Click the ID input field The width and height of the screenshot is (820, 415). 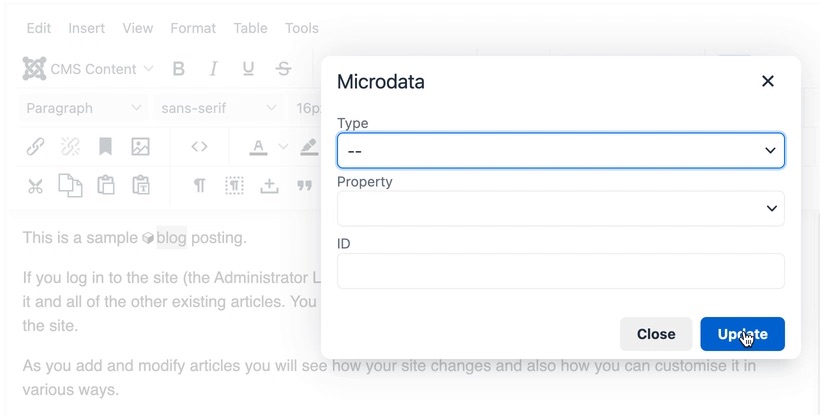pyautogui.click(x=561, y=271)
